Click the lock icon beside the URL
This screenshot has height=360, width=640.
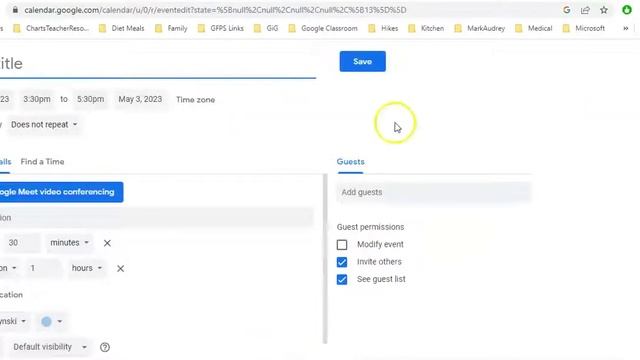click(15, 10)
